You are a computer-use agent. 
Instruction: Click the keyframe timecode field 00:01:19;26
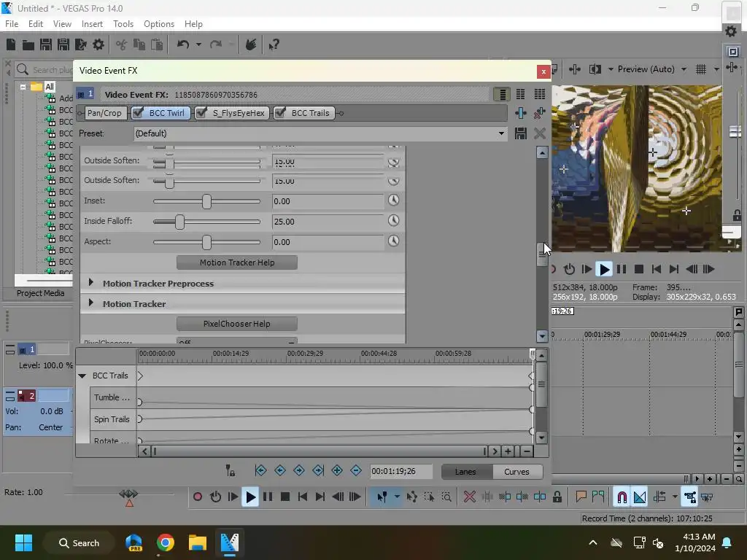[401, 471]
